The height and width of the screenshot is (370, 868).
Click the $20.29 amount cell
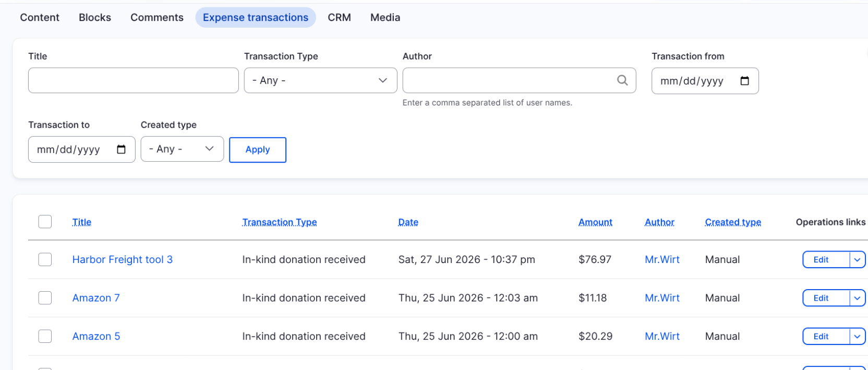tap(595, 336)
